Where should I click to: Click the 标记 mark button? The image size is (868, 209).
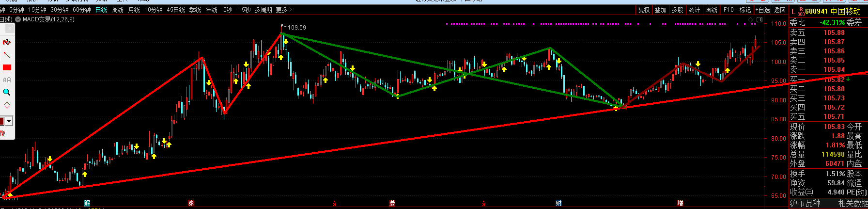[745, 10]
